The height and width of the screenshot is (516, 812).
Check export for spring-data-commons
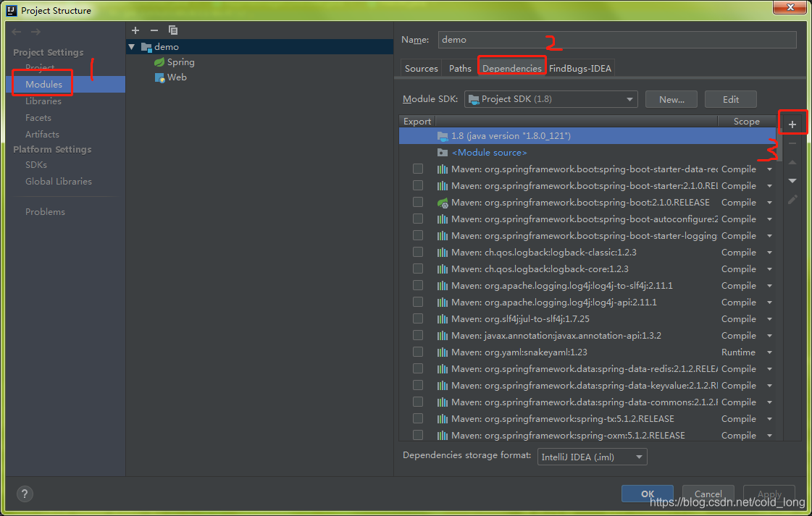[418, 402]
